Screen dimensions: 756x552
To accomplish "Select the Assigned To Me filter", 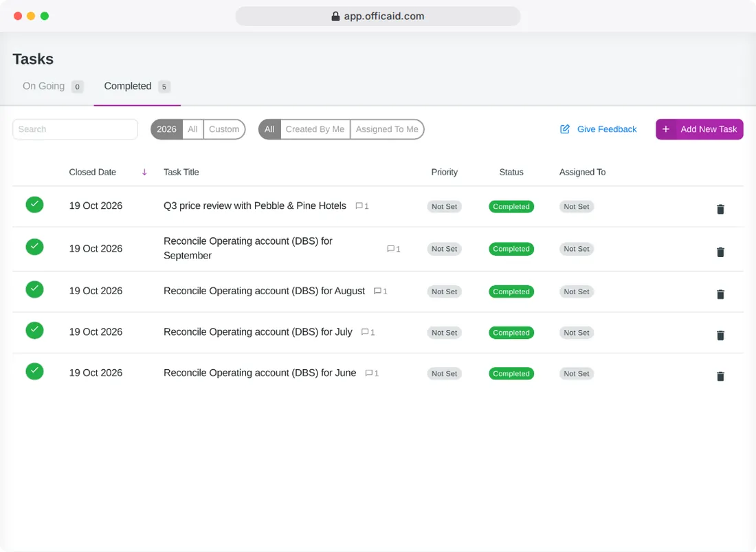I will [x=387, y=129].
